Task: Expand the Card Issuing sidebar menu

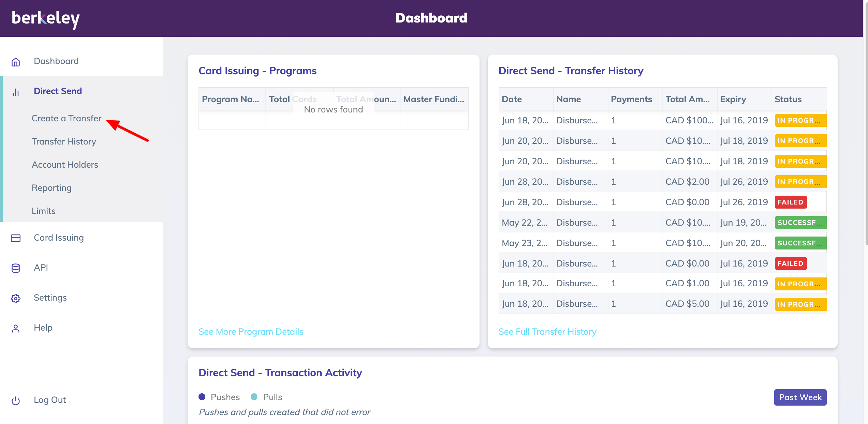Action: pyautogui.click(x=59, y=238)
